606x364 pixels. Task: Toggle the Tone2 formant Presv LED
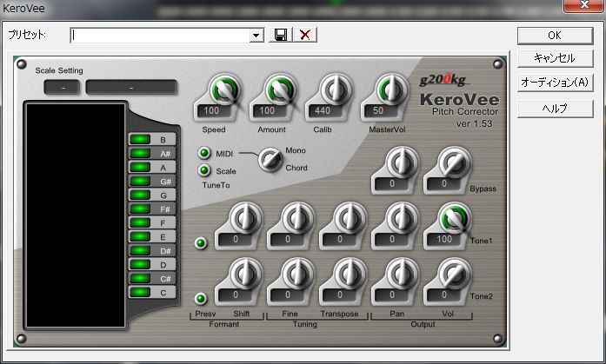pos(201,298)
